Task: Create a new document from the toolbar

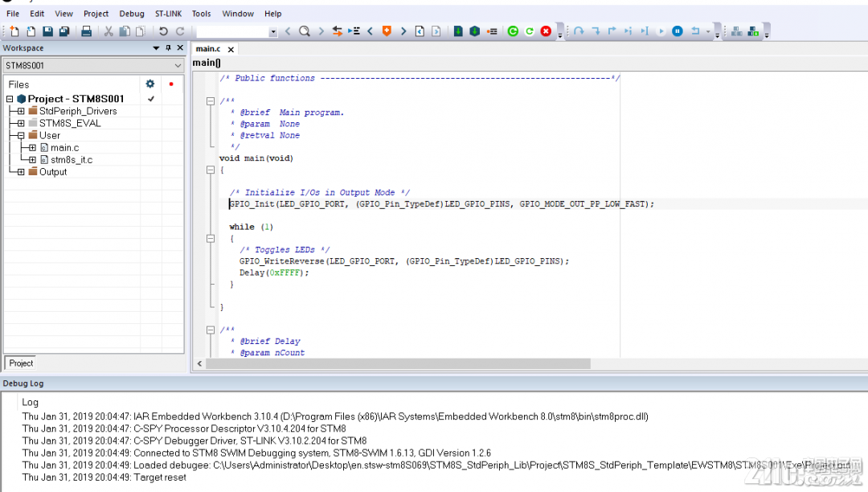Action: click(14, 31)
